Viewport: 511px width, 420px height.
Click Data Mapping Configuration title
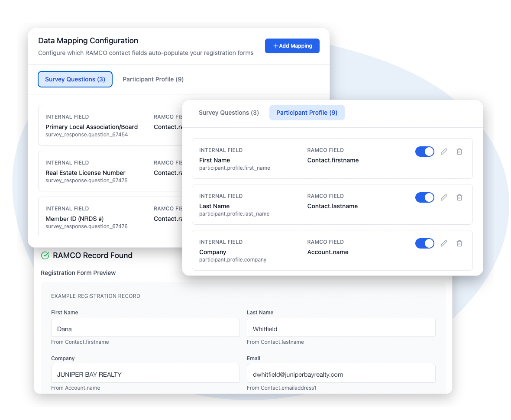88,41
